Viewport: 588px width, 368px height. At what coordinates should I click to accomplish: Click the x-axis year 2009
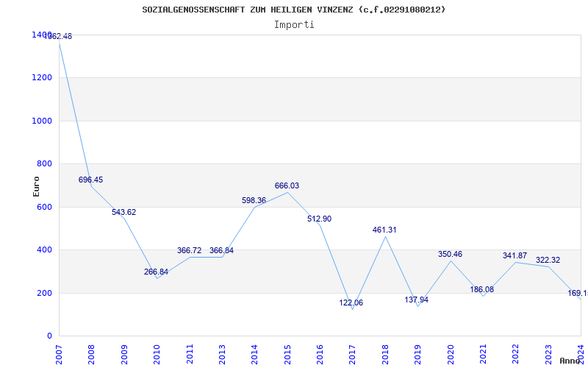[124, 355]
